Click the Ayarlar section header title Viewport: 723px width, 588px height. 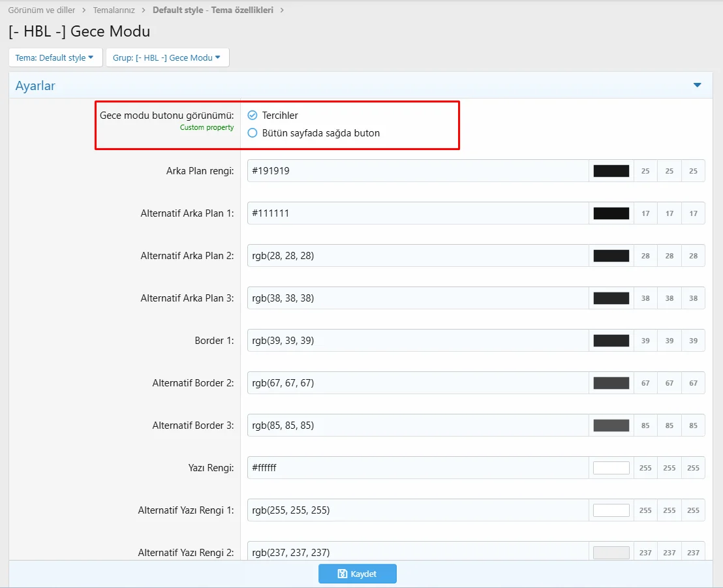pos(35,85)
